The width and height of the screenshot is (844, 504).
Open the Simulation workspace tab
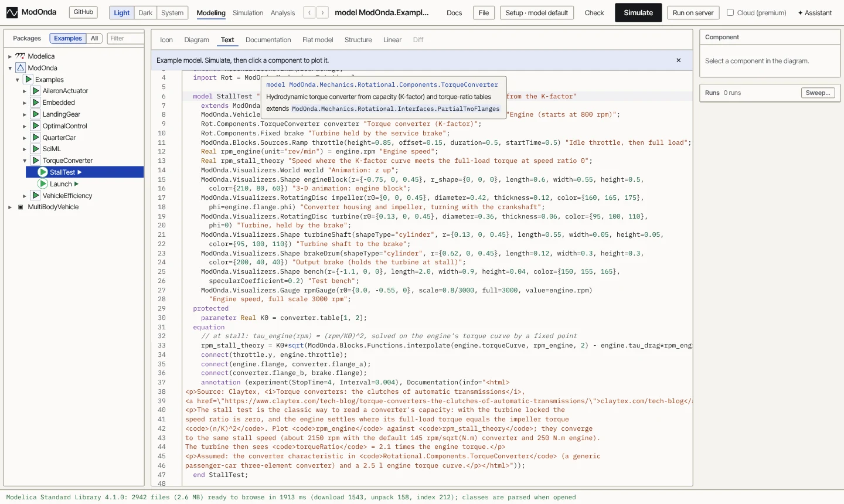point(248,13)
